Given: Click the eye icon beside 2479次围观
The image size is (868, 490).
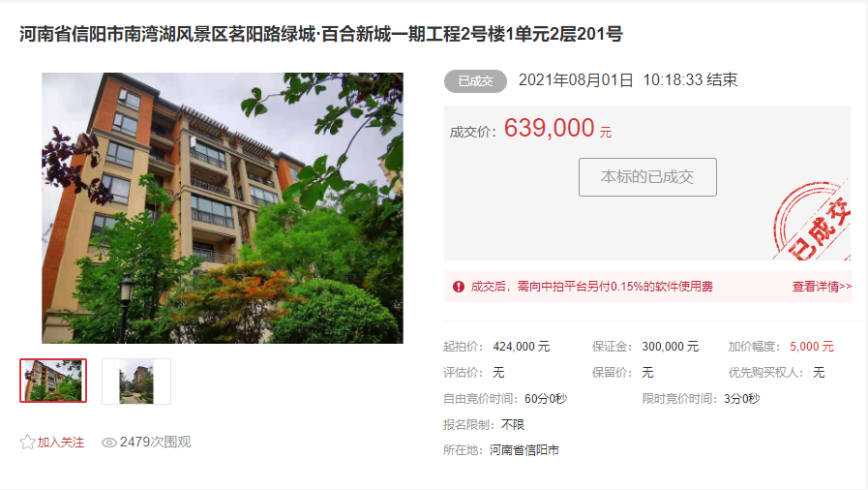Looking at the screenshot, I should [109, 443].
